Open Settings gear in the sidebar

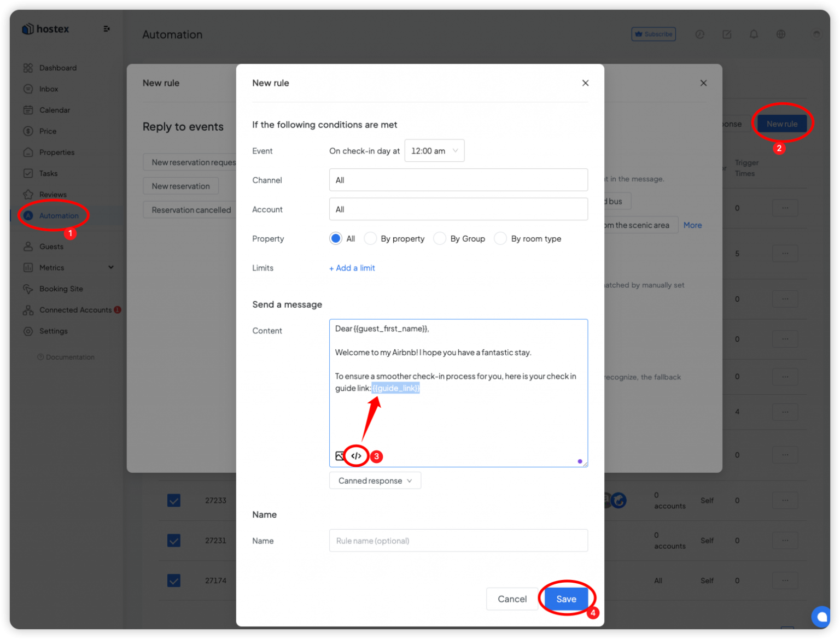pyautogui.click(x=28, y=331)
